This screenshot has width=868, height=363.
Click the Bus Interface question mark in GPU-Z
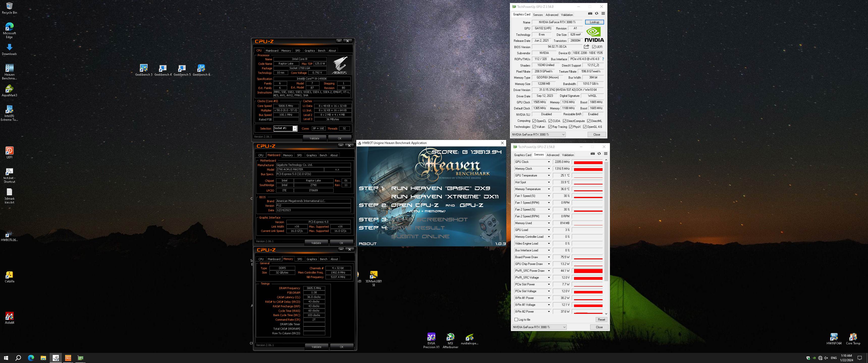(x=603, y=59)
